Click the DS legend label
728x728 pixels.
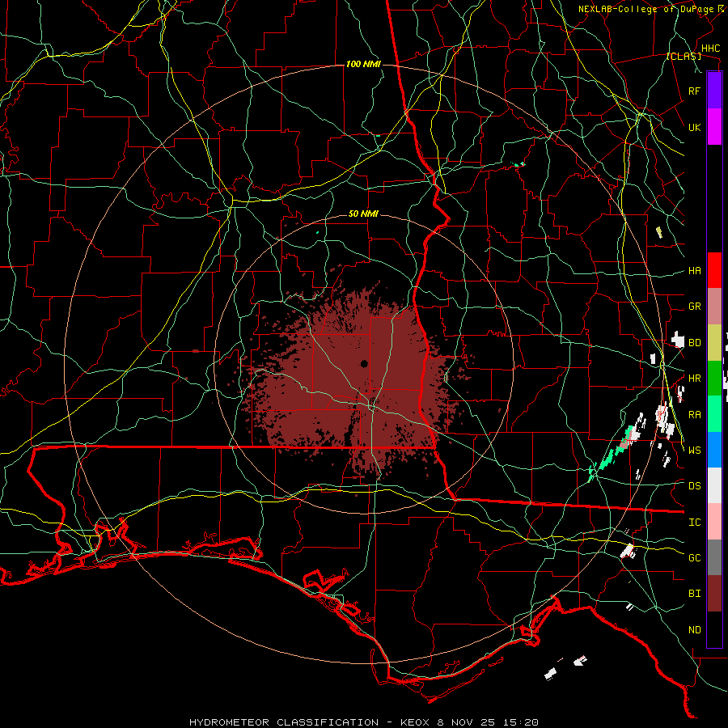tap(694, 486)
